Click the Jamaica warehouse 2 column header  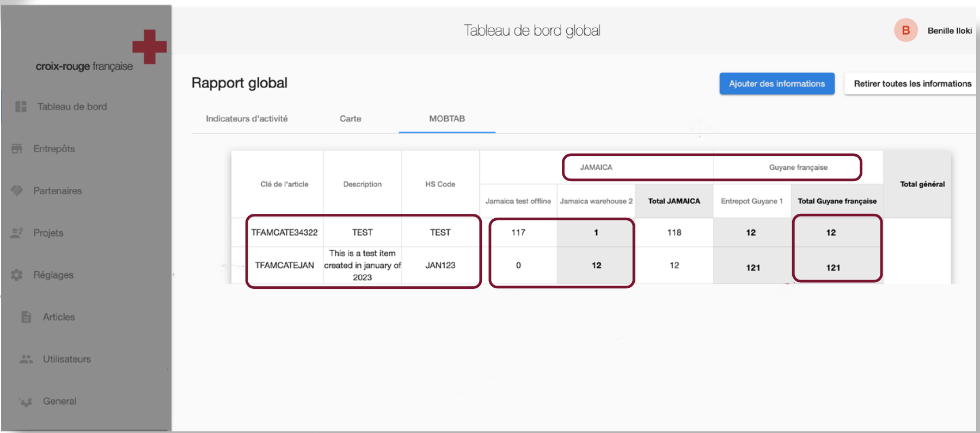coord(596,201)
